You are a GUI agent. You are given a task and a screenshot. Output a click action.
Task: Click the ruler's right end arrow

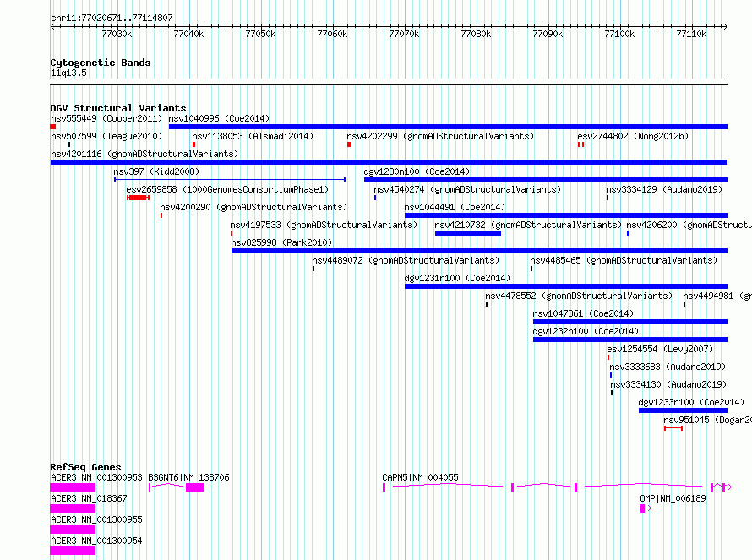[725, 27]
